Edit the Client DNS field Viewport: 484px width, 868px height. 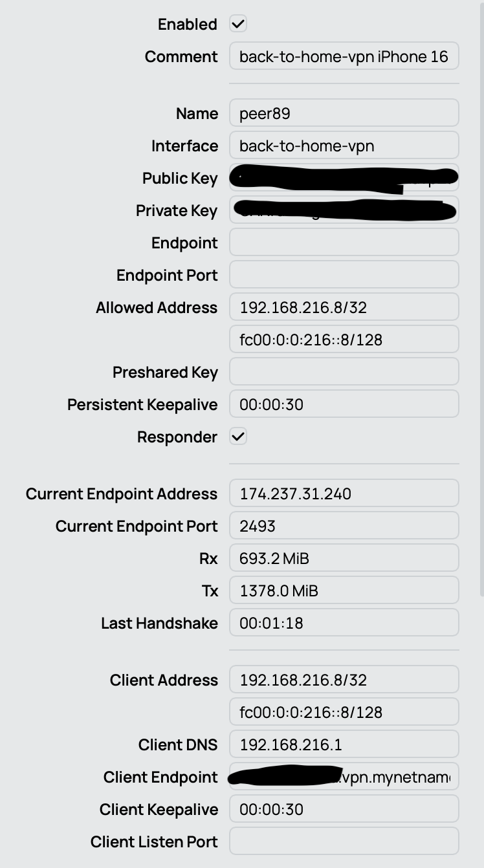pos(344,745)
